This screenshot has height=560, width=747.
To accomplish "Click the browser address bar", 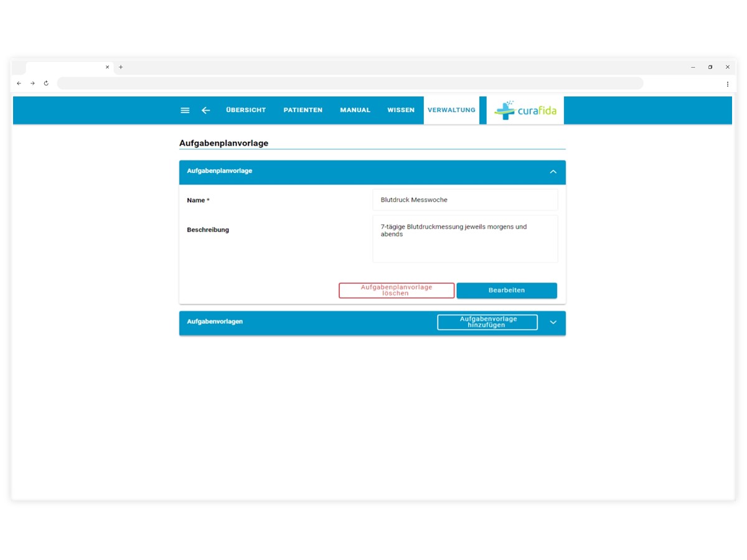I will click(350, 83).
